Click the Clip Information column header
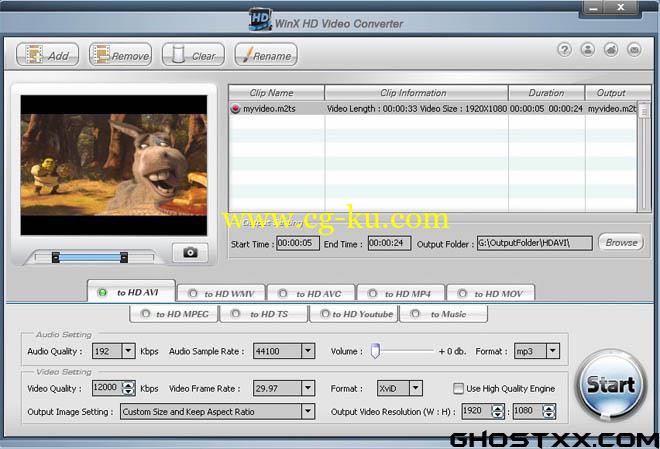The height and width of the screenshot is (449, 660). [416, 93]
